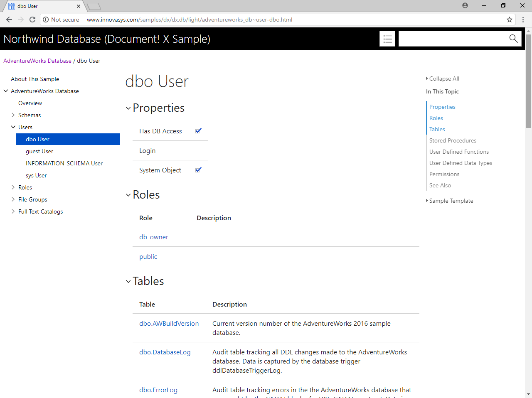Screen dimensions: 532x398
Task: Jump to Stored Procedures topic link
Action: tap(453, 140)
